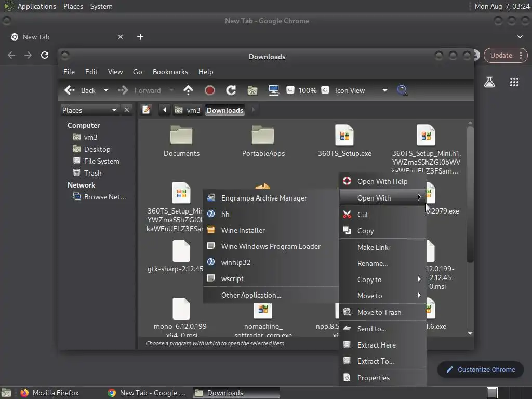Image resolution: width=532 pixels, height=399 pixels.
Task: Open the parent folder with the up arrow
Action: [x=188, y=90]
